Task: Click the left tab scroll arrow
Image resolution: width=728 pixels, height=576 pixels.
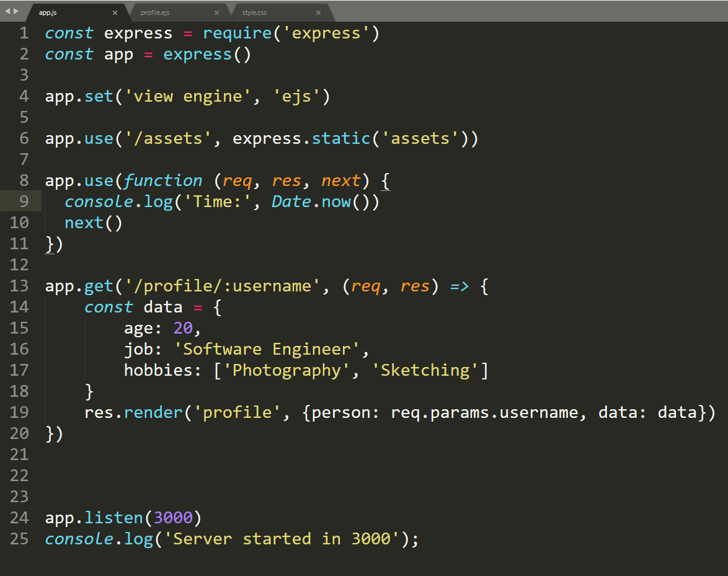Action: coord(7,11)
